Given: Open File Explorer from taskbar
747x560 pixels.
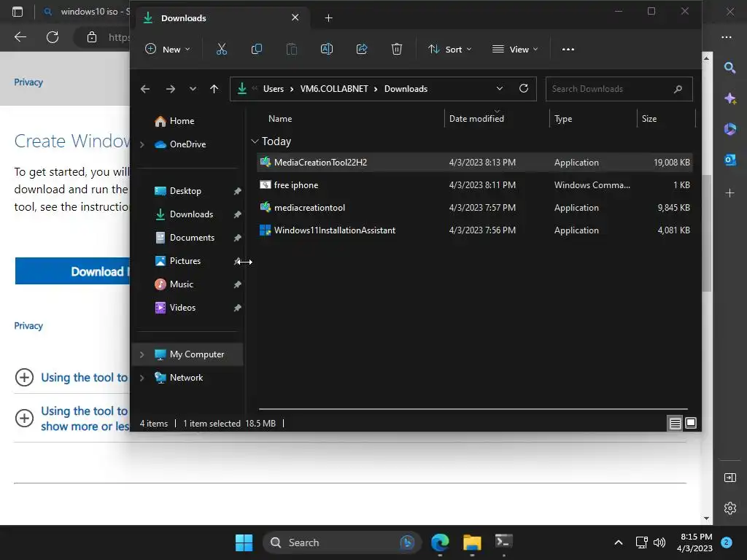Looking at the screenshot, I should [x=472, y=542].
